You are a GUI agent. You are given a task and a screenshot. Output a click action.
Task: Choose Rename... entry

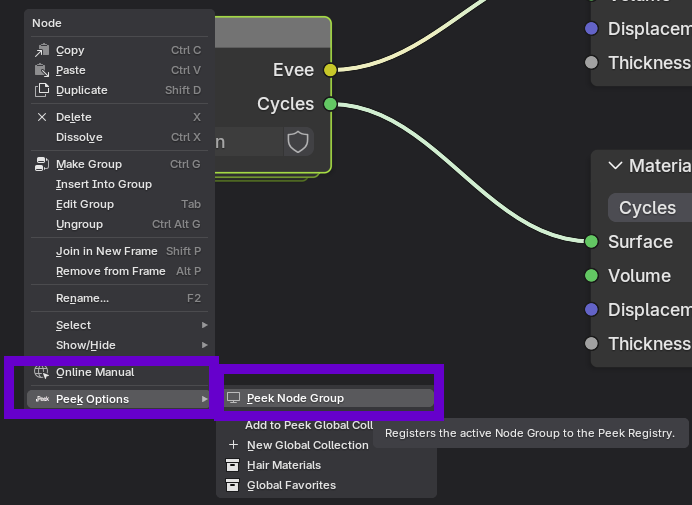click(118, 298)
